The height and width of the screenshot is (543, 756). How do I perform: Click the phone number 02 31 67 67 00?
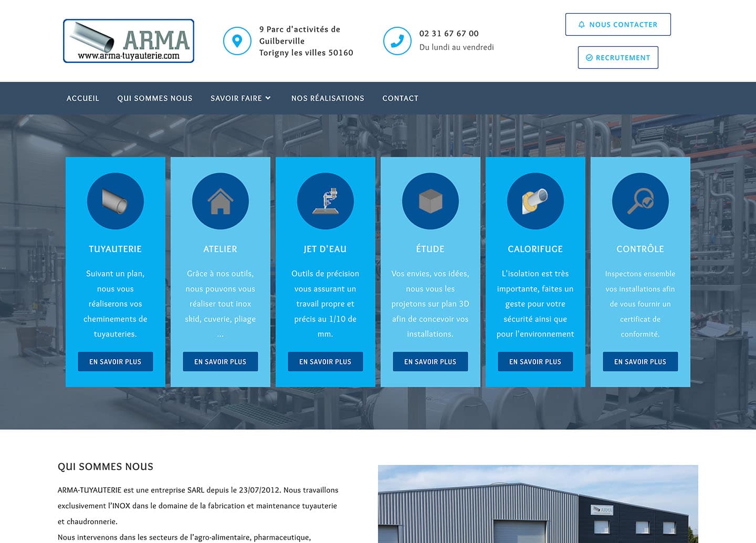click(x=449, y=34)
